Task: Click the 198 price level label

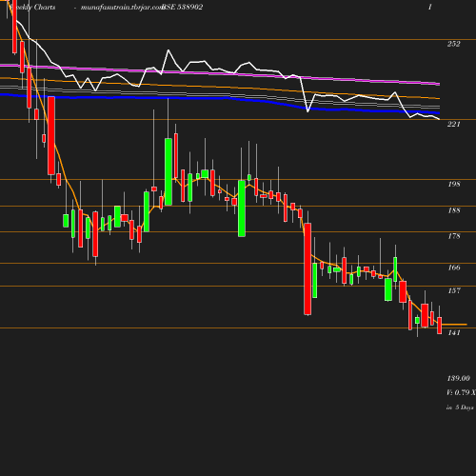Action: coord(454,184)
